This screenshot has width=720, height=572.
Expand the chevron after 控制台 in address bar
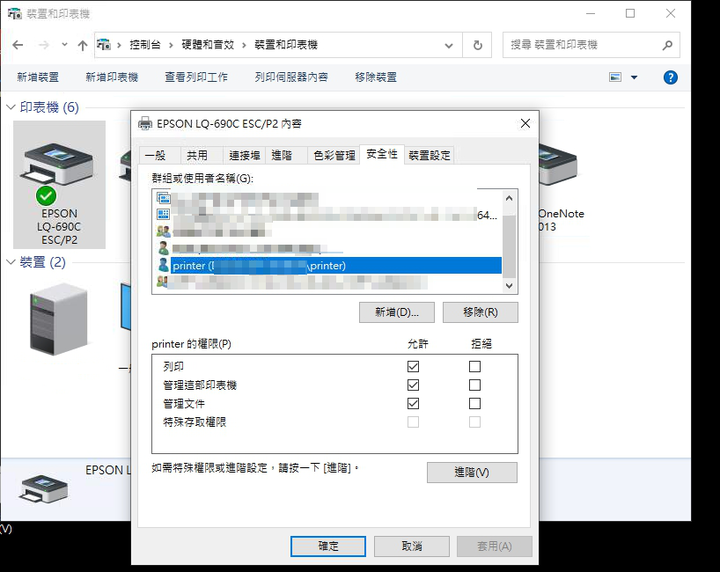pyautogui.click(x=171, y=45)
